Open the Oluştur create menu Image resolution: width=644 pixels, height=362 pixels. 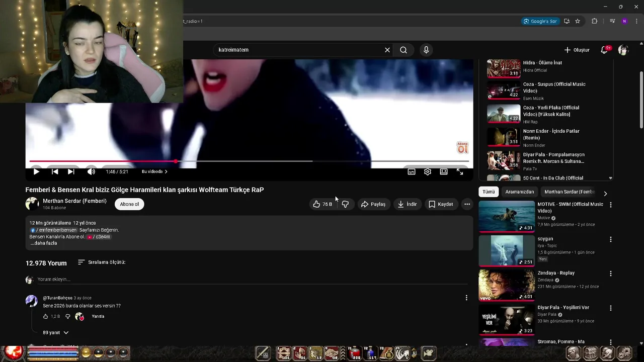(577, 50)
